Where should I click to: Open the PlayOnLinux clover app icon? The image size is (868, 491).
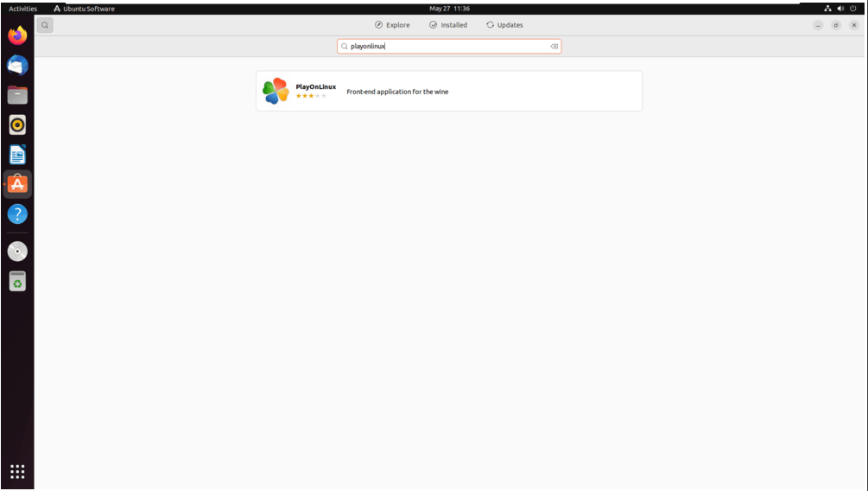pos(276,91)
